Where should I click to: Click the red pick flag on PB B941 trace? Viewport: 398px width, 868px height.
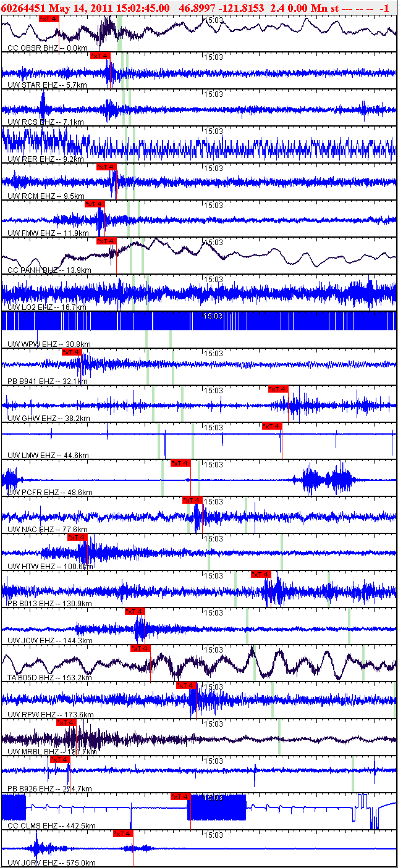(x=72, y=352)
